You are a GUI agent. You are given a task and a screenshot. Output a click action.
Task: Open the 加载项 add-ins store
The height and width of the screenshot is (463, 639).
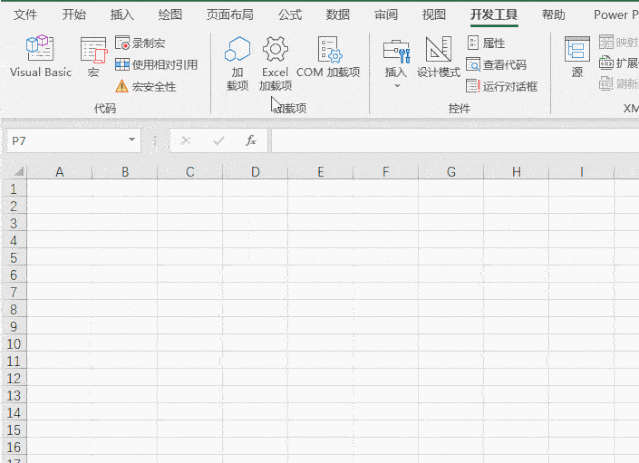(237, 64)
